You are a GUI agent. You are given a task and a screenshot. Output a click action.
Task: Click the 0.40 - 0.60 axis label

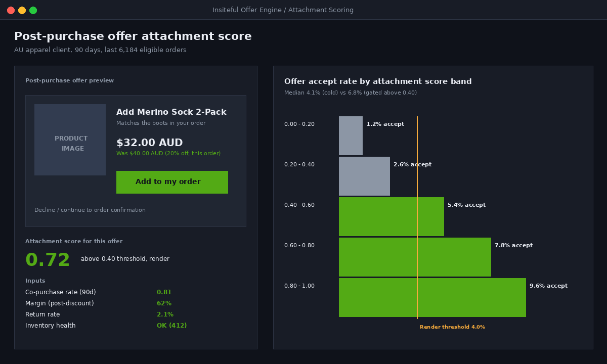(299, 205)
